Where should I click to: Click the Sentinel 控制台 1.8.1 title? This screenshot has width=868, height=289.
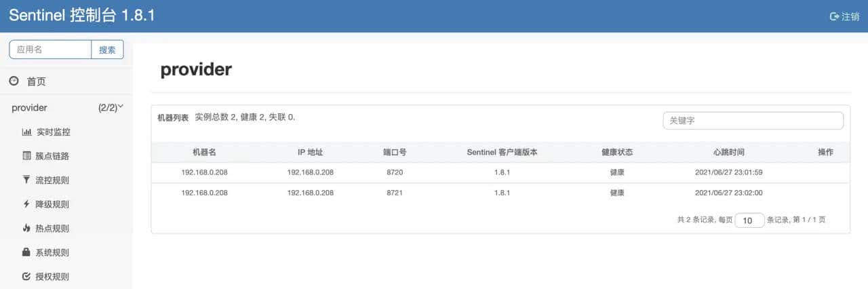[81, 16]
